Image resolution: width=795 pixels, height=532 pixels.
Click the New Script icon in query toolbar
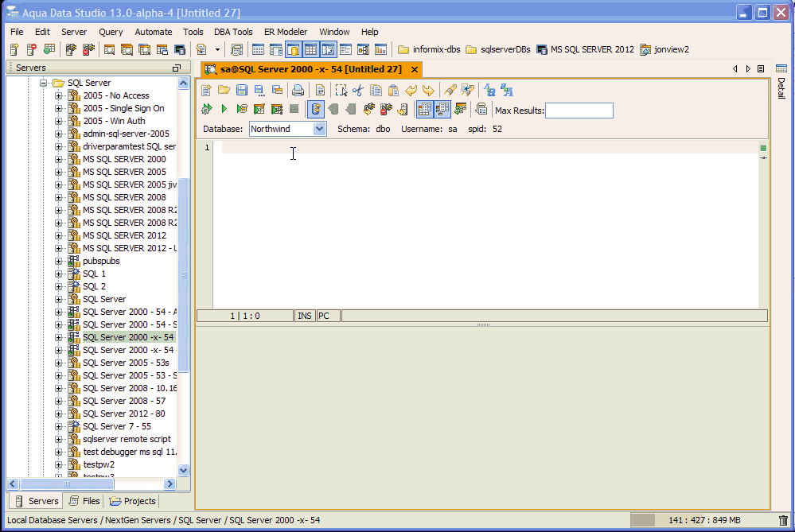206,90
